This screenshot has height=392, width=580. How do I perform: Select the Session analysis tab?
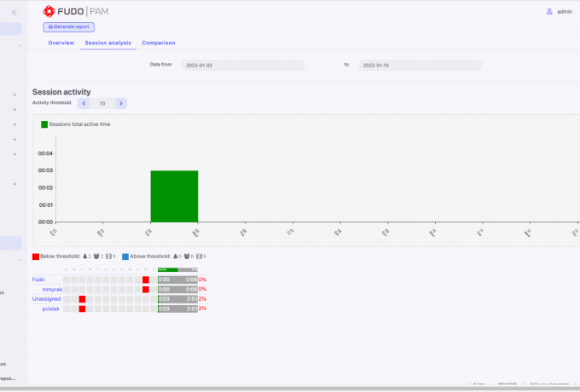click(x=107, y=43)
